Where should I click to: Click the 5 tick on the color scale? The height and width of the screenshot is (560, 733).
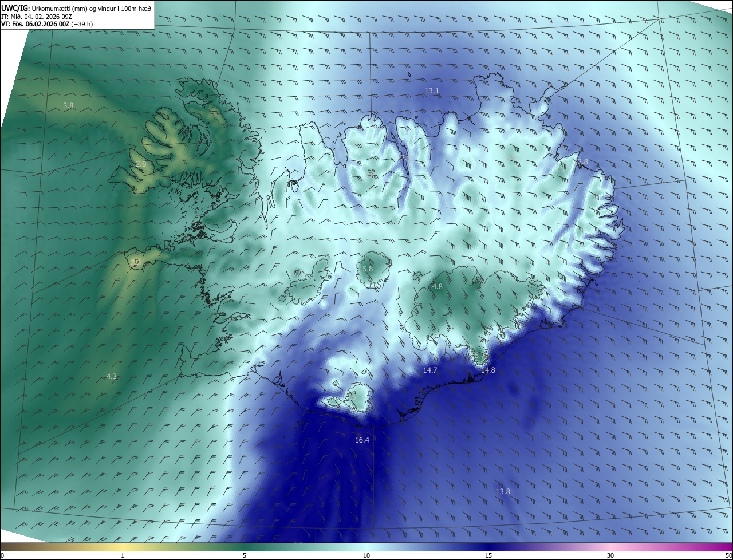(245, 556)
